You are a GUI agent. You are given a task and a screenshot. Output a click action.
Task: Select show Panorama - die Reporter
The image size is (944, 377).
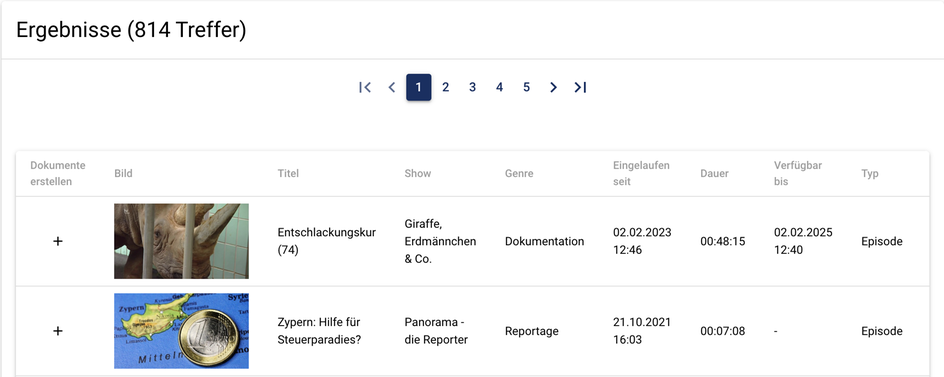point(436,331)
